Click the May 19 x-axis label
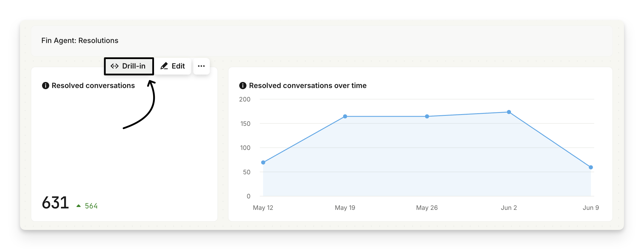 (345, 208)
